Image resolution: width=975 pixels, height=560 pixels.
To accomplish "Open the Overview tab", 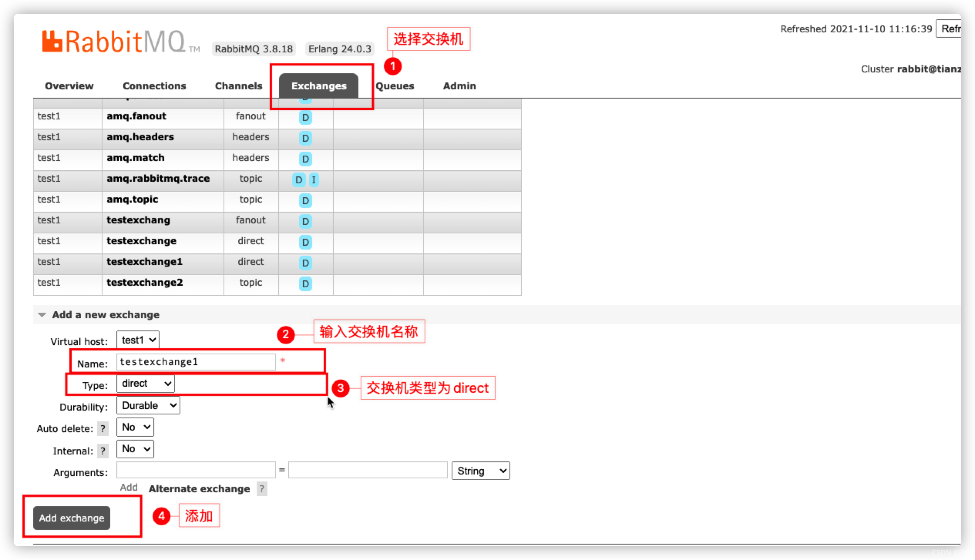I will (69, 86).
